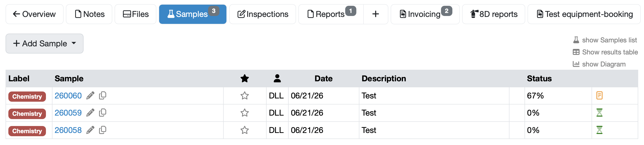
Task: Toggle the favorite star on sample 260058
Action: [245, 130]
